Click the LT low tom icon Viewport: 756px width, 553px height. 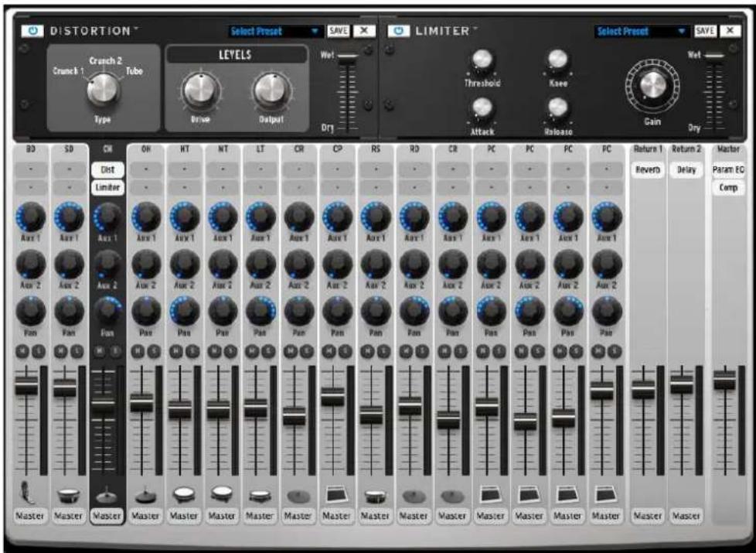[x=260, y=496]
